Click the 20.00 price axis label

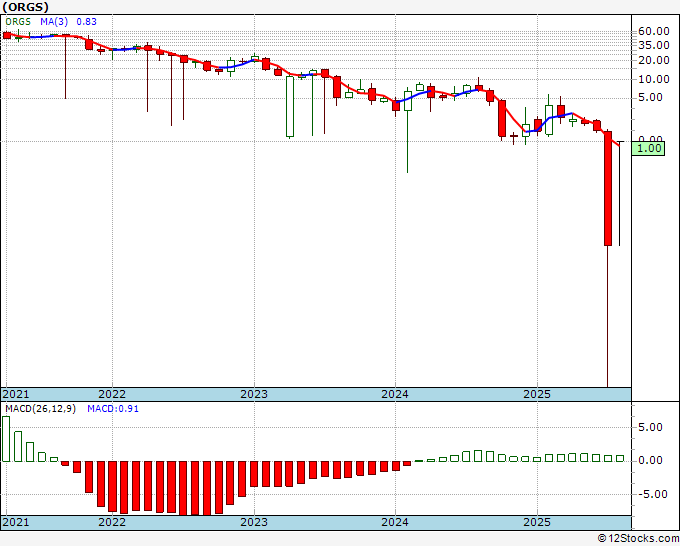[x=654, y=60]
